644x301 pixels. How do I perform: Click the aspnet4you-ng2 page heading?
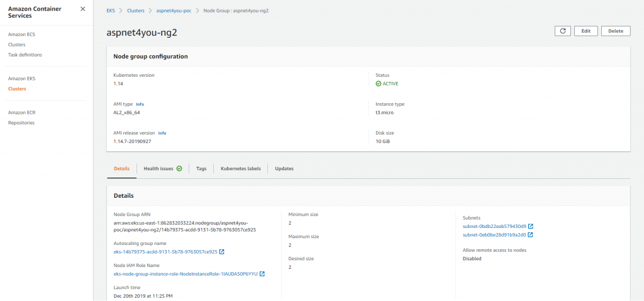click(x=142, y=33)
